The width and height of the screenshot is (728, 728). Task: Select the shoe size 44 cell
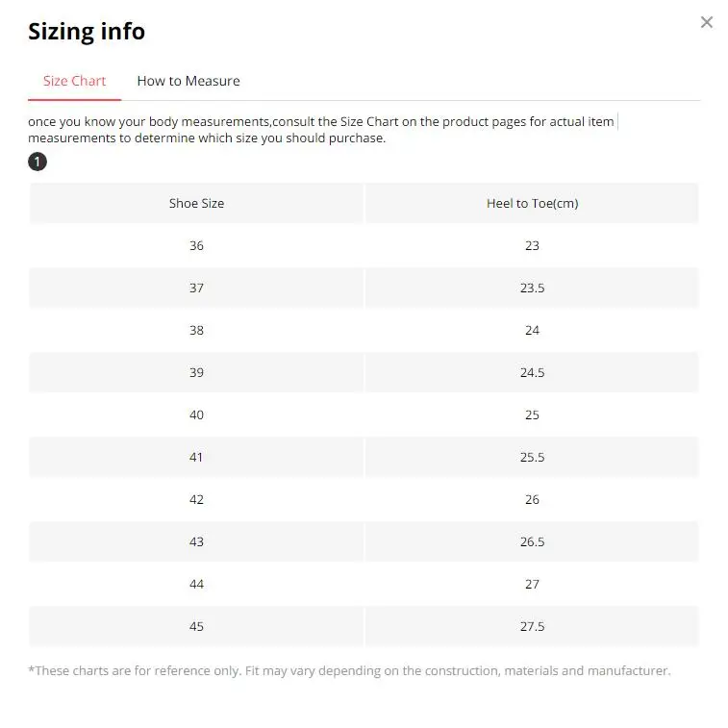[196, 584]
